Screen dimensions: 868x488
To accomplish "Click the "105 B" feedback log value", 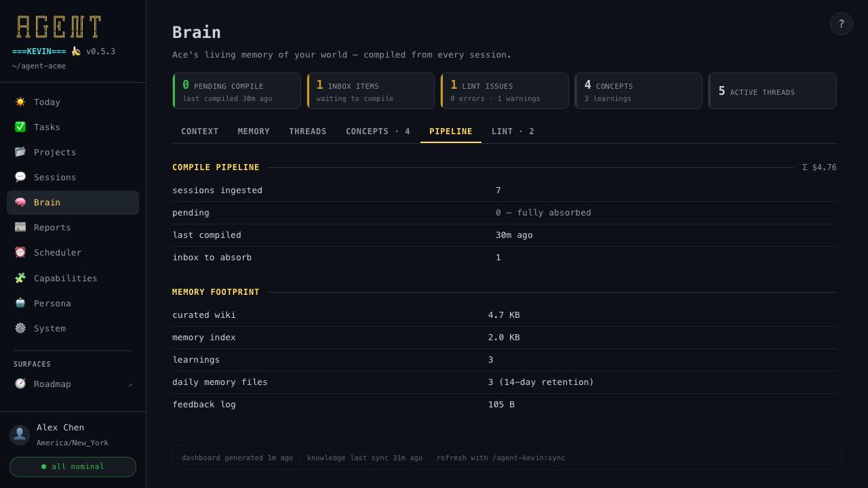I will 501,405.
